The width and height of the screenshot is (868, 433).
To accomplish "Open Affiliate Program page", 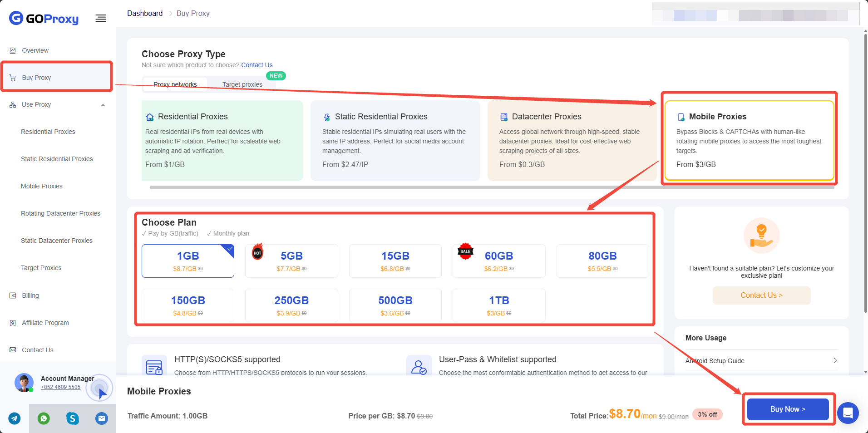I will 45,323.
